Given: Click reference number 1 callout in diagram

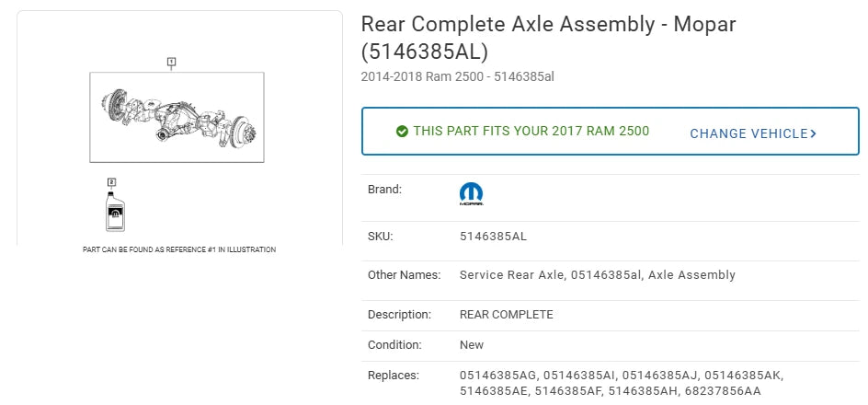Looking at the screenshot, I should pyautogui.click(x=172, y=62).
